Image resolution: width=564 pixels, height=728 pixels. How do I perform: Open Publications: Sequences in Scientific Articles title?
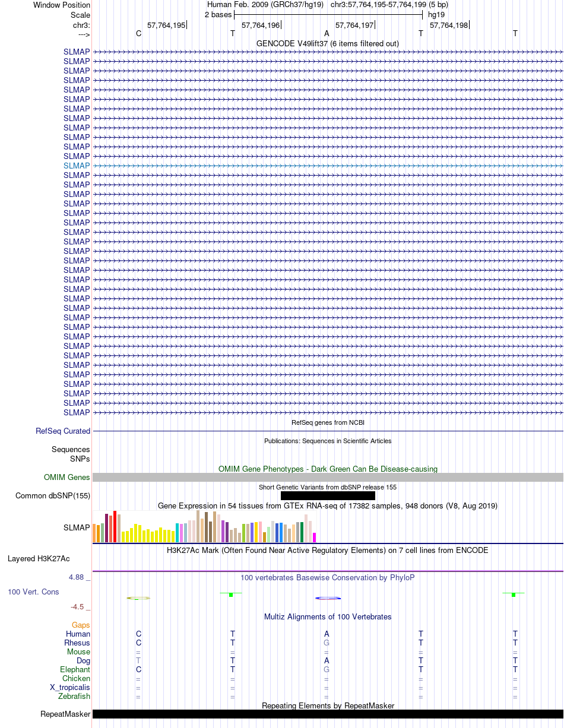(x=328, y=441)
